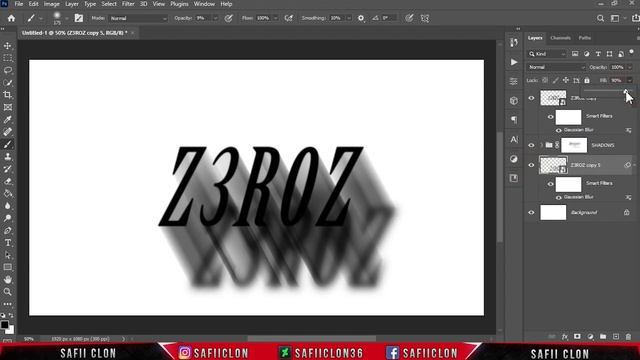
Task: Select the Crop tool
Action: (x=7, y=95)
